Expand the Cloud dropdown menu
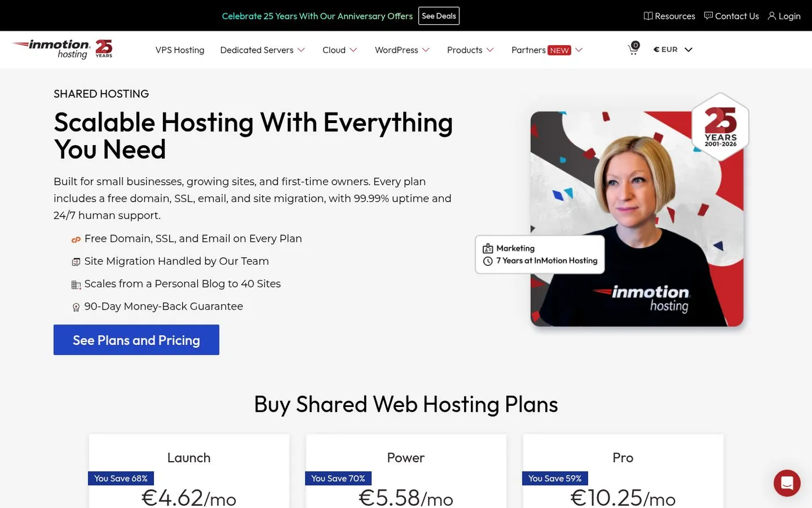 [340, 50]
